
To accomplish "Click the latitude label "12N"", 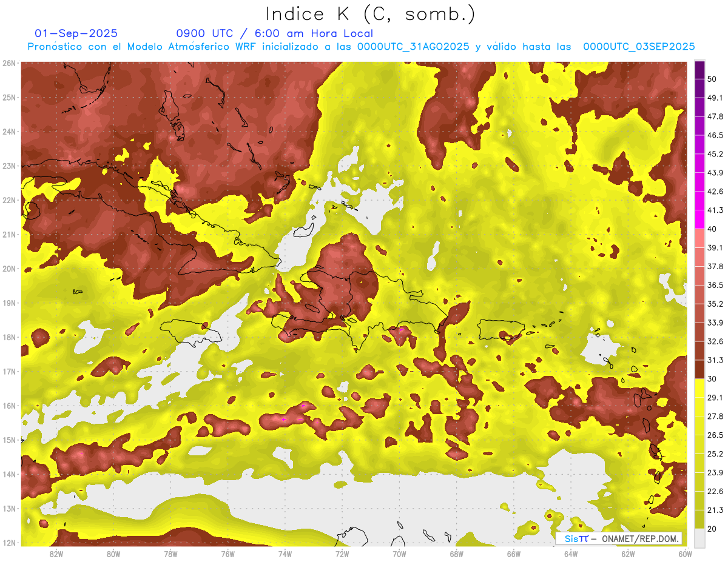I will (8, 543).
